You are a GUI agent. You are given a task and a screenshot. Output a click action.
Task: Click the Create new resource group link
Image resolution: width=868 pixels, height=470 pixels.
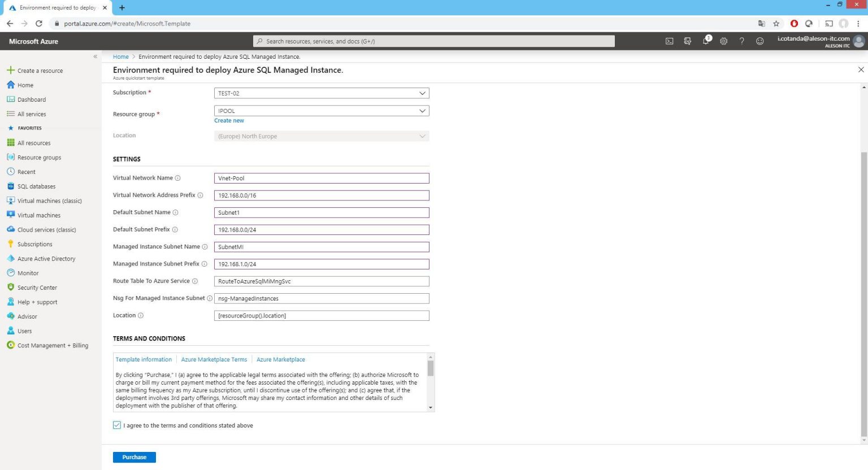click(x=228, y=120)
